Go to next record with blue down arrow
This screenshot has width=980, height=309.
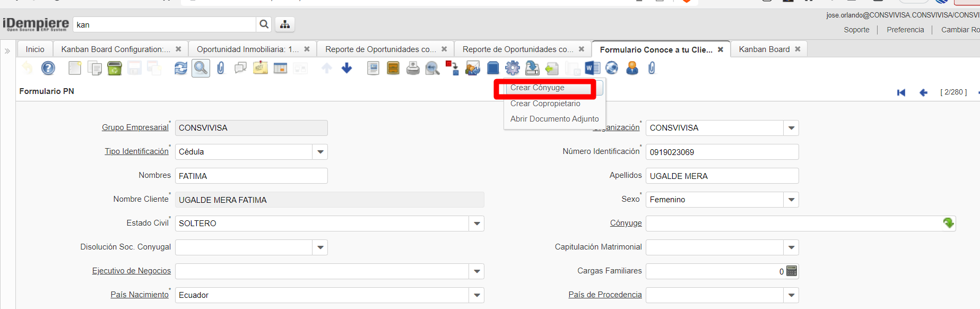tap(347, 68)
